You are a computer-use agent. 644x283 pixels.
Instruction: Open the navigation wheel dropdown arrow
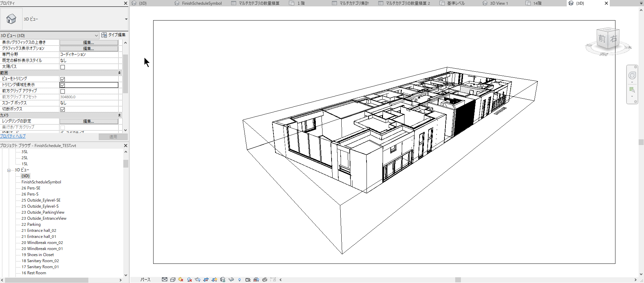[632, 82]
